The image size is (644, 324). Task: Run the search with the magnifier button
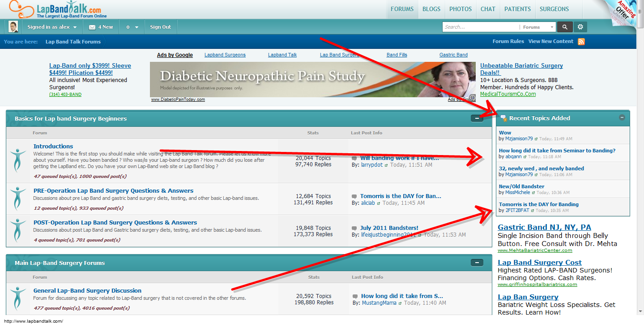[x=565, y=27]
